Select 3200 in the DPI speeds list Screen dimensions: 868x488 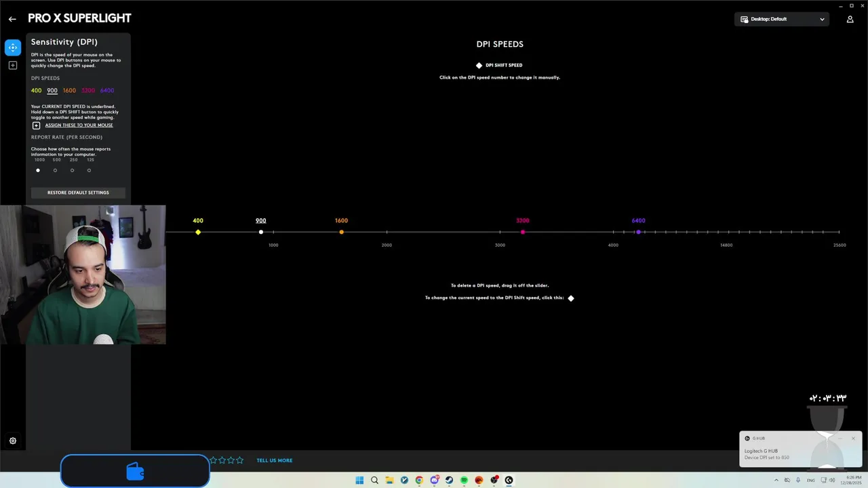pyautogui.click(x=88, y=91)
